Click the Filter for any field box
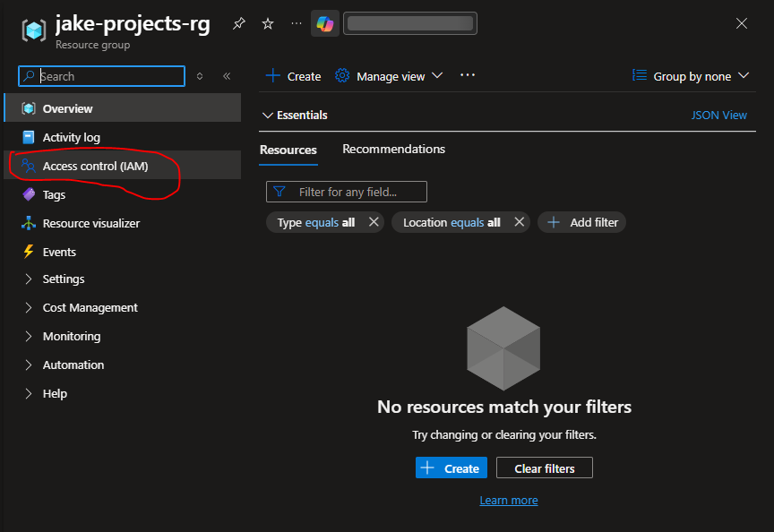The width and height of the screenshot is (774, 532). pyautogui.click(x=347, y=192)
